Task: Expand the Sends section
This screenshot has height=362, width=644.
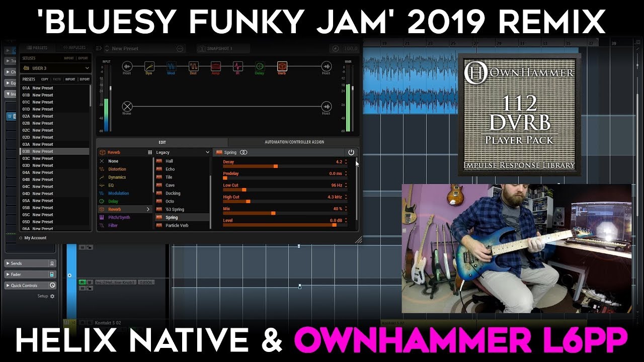Action: pyautogui.click(x=8, y=263)
